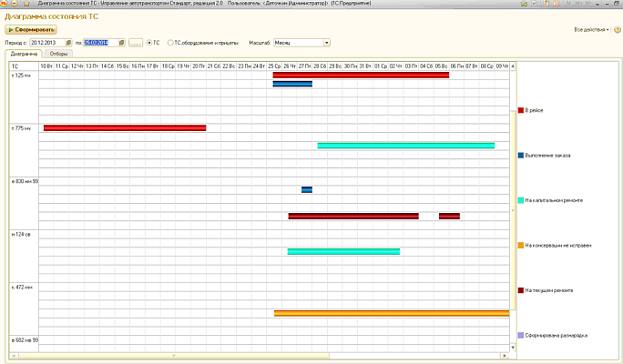623x364 pixels.
Task: Click the scroll-down arrow of the vertical scrollbar
Action: point(512,345)
